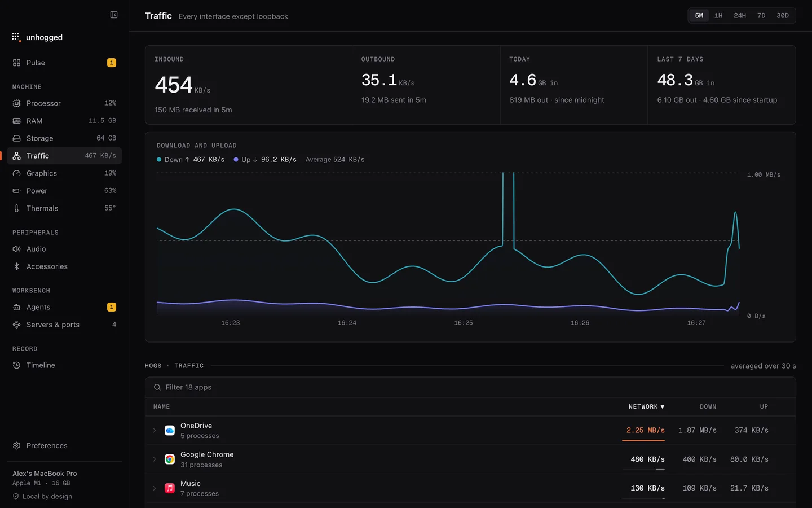Sort by the UP column header
812x508 pixels.
(x=764, y=407)
